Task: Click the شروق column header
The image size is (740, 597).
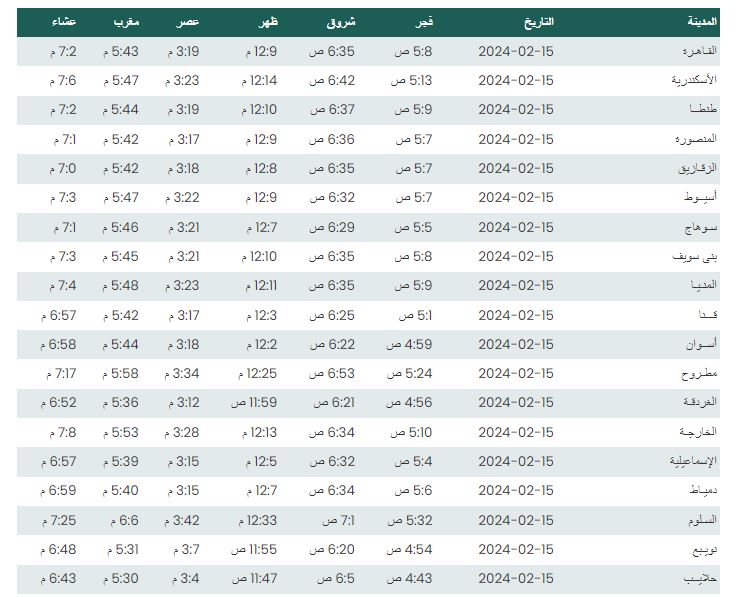Action: tap(341, 22)
